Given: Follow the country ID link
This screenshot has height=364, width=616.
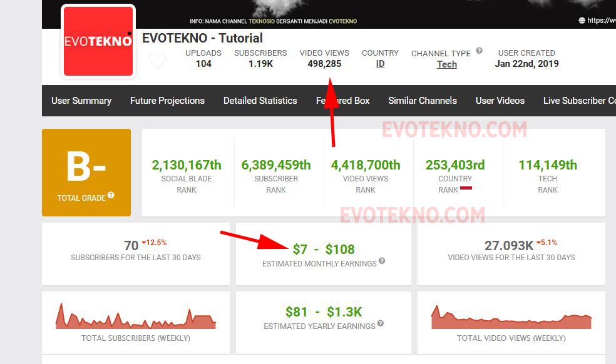Looking at the screenshot, I should (380, 64).
